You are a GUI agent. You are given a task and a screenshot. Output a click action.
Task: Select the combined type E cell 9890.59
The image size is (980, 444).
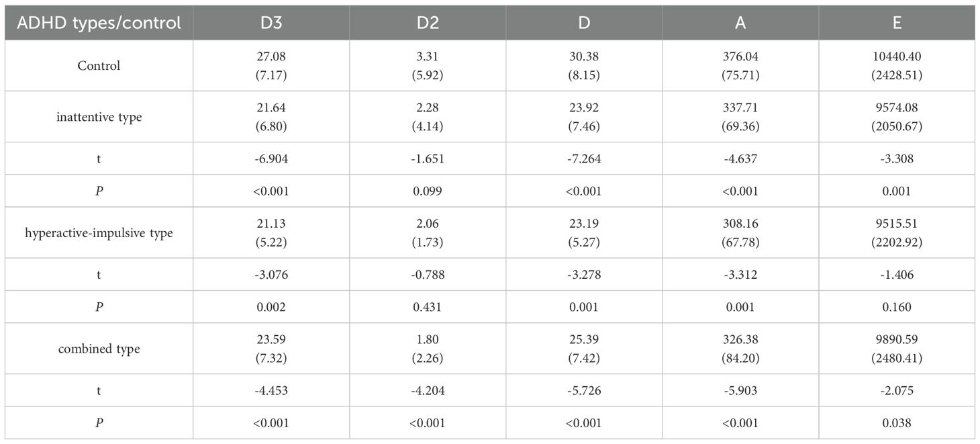tap(897, 342)
